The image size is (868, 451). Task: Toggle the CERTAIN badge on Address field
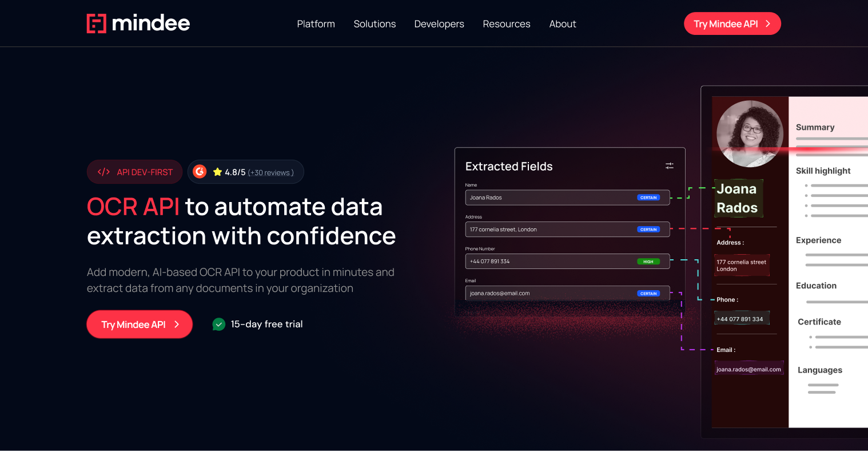648,229
